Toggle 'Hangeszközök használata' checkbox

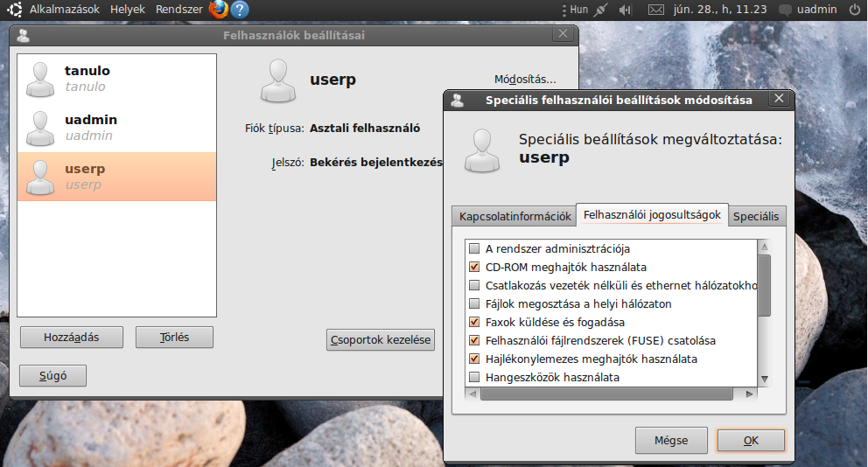pyautogui.click(x=475, y=378)
